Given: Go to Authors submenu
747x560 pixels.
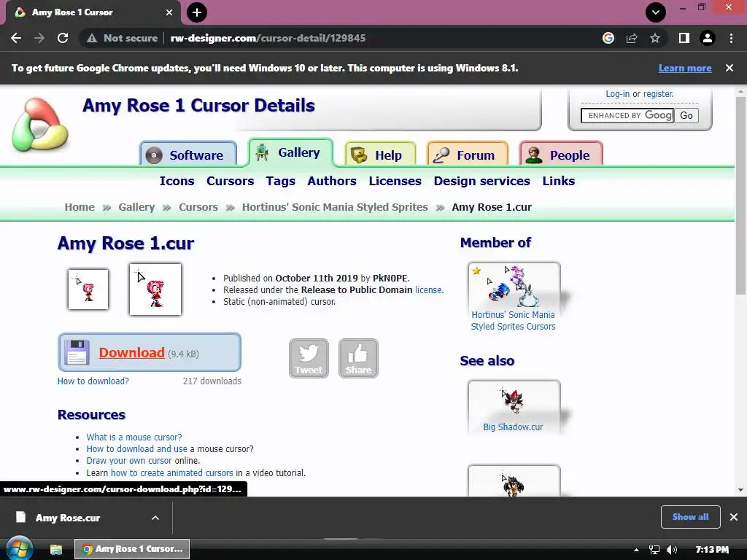Looking at the screenshot, I should click(x=332, y=181).
